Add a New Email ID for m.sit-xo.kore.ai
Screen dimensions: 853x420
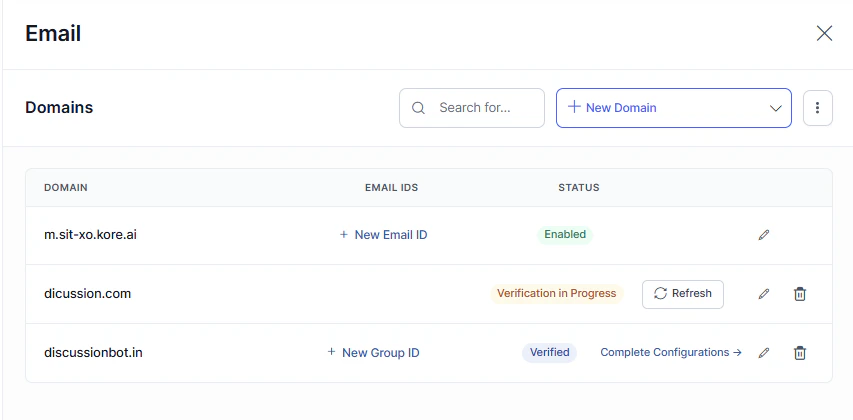pos(384,235)
